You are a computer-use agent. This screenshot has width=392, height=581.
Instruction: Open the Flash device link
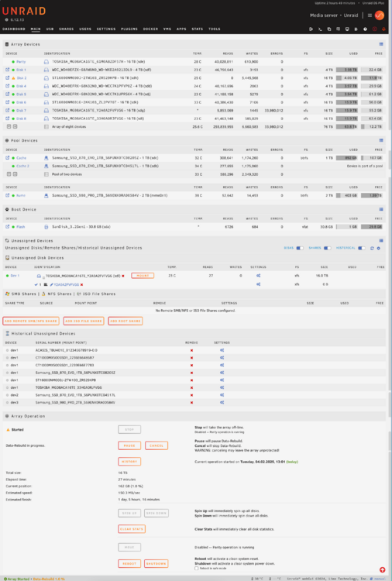click(x=21, y=227)
